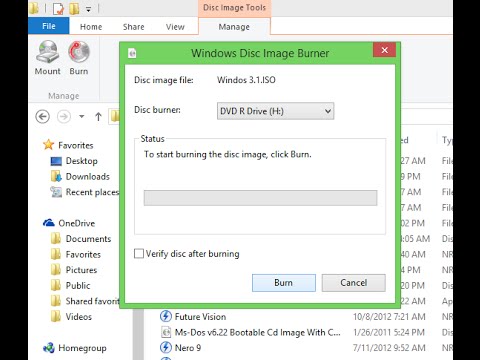The height and width of the screenshot is (360, 480).
Task: Select Pictures folder under OneDrive
Action: pyautogui.click(x=74, y=270)
